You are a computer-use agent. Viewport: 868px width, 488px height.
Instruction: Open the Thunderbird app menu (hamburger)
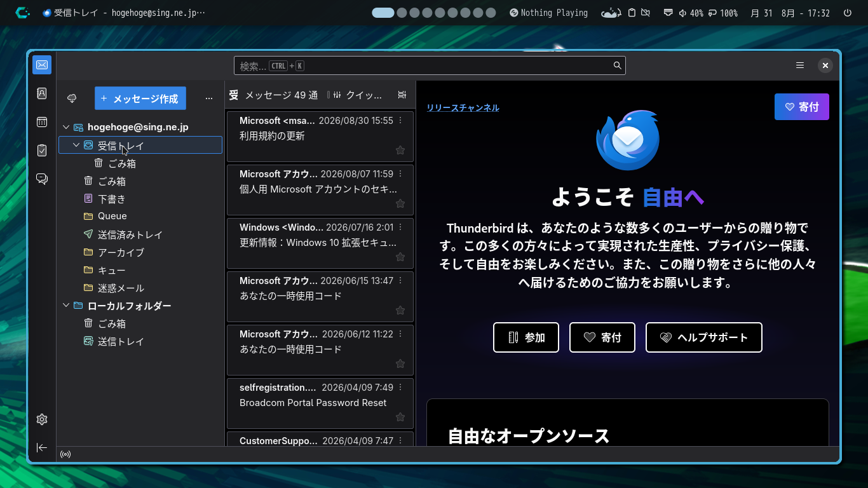click(800, 65)
